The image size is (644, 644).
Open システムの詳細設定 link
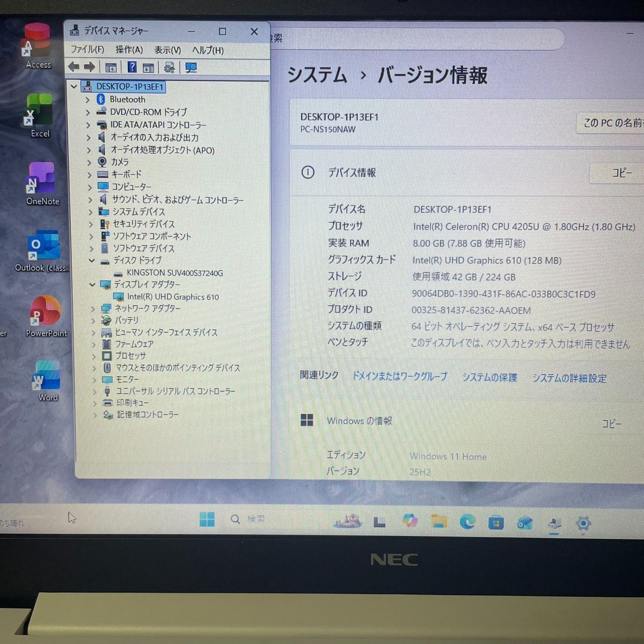(570, 378)
